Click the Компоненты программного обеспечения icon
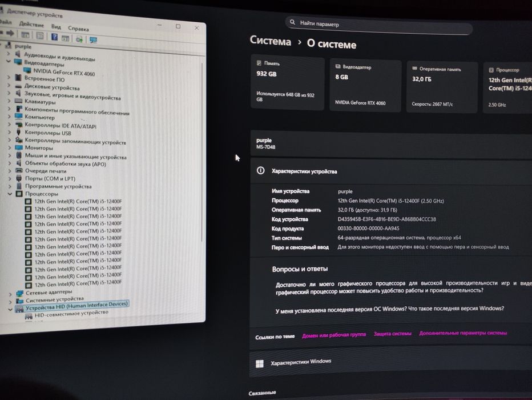 [x=19, y=109]
